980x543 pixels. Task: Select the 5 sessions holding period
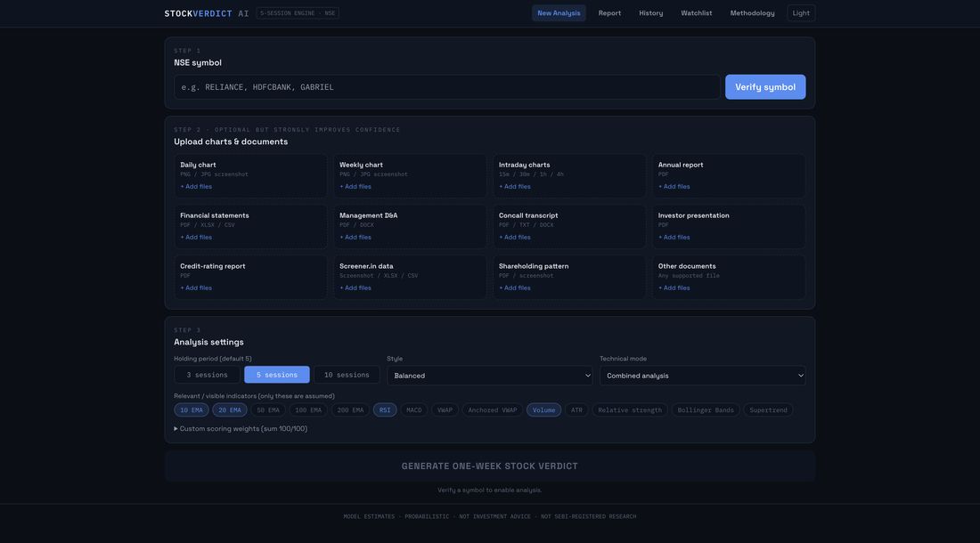click(x=277, y=375)
